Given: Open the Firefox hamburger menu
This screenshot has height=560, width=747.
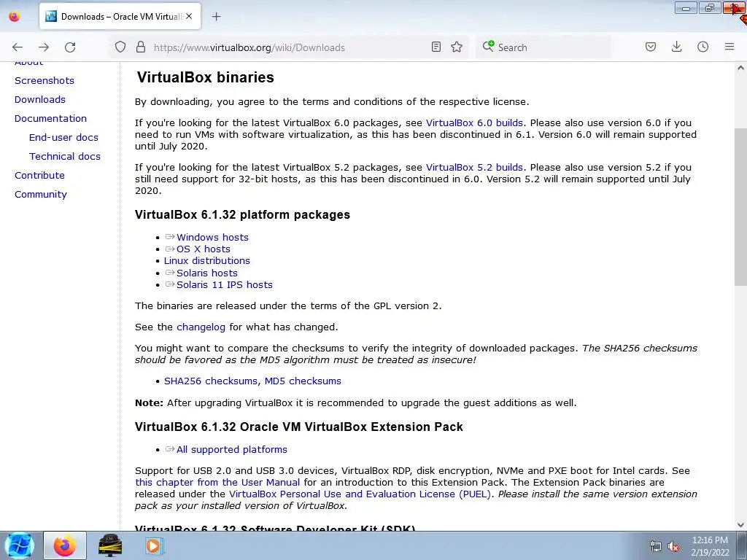Looking at the screenshot, I should click(x=729, y=47).
